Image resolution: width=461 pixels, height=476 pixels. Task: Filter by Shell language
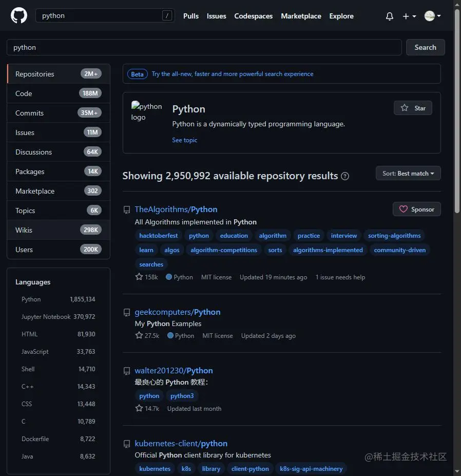59,369
